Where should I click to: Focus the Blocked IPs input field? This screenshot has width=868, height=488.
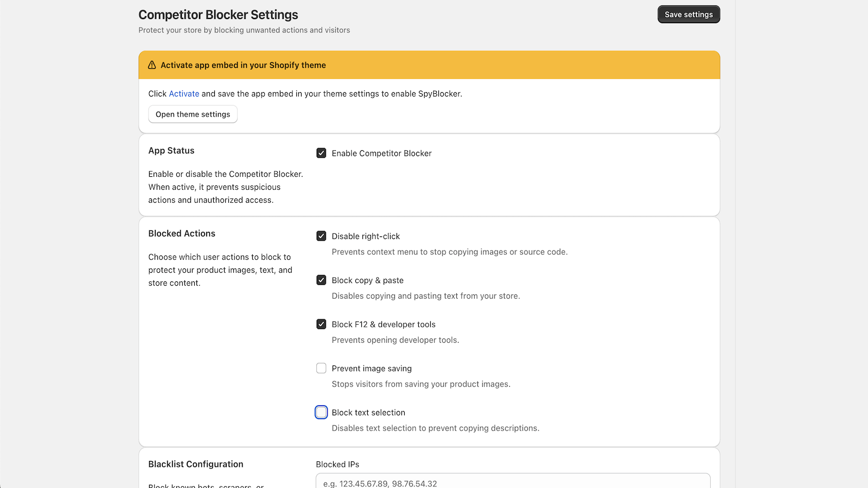pyautogui.click(x=513, y=481)
